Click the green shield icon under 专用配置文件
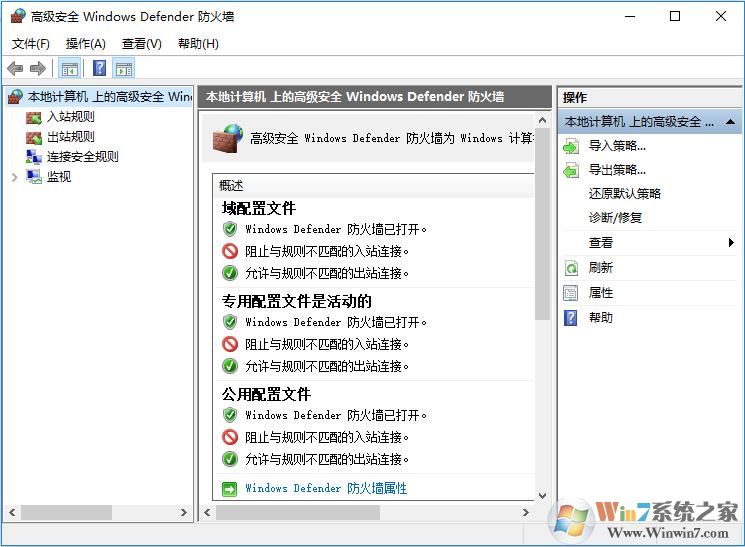The image size is (745, 547). coord(230,322)
